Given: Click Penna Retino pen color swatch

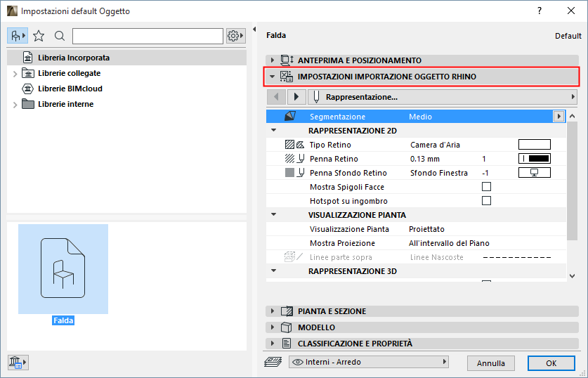Looking at the screenshot, I should 535,159.
